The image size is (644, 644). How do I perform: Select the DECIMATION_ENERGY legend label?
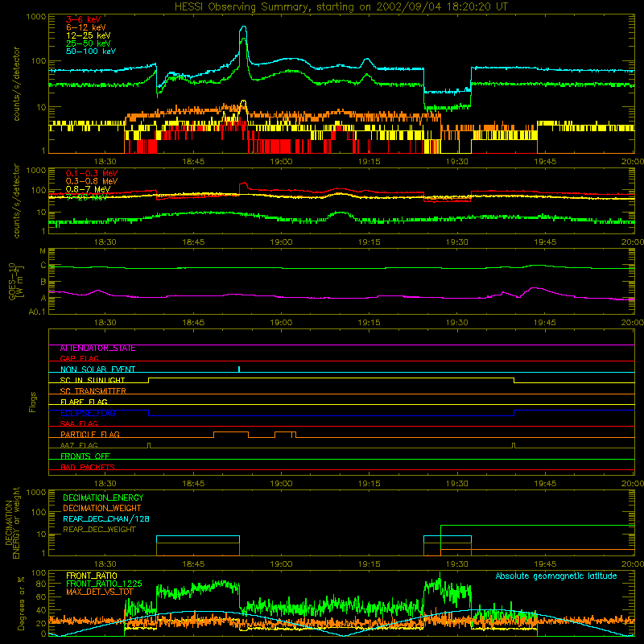[103, 497]
